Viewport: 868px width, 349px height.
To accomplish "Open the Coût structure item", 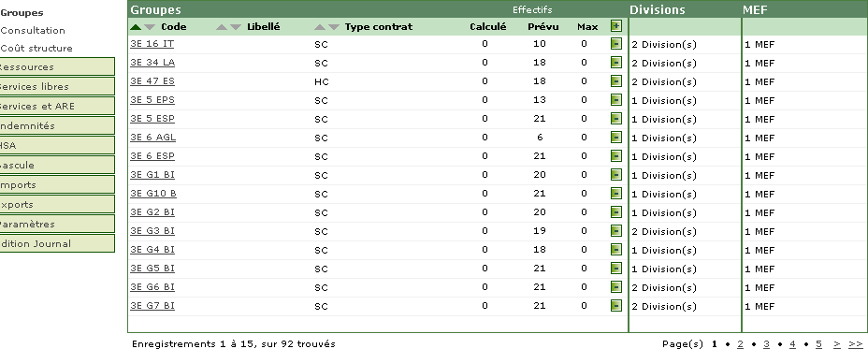I will pyautogui.click(x=36, y=49).
